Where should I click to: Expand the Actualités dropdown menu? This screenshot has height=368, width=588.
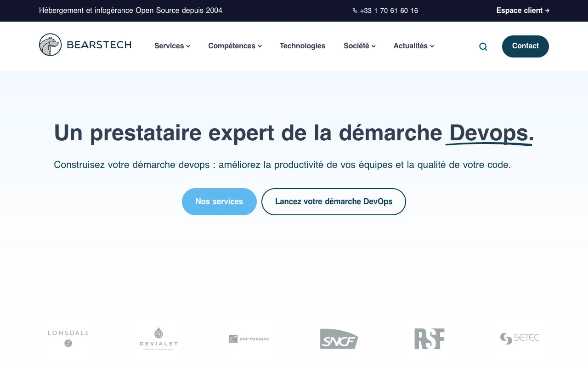click(x=414, y=46)
